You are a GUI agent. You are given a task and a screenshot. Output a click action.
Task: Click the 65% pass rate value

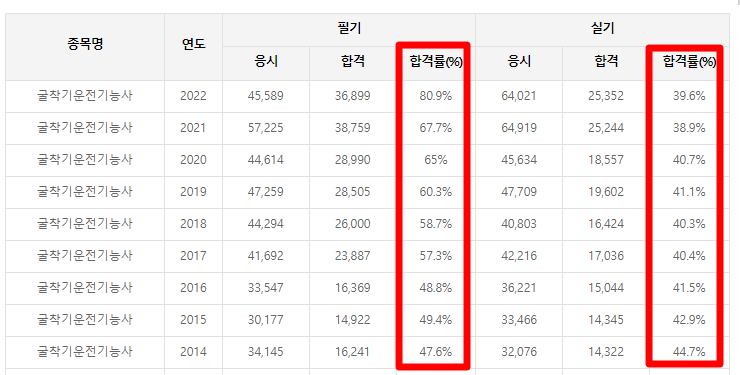[436, 160]
